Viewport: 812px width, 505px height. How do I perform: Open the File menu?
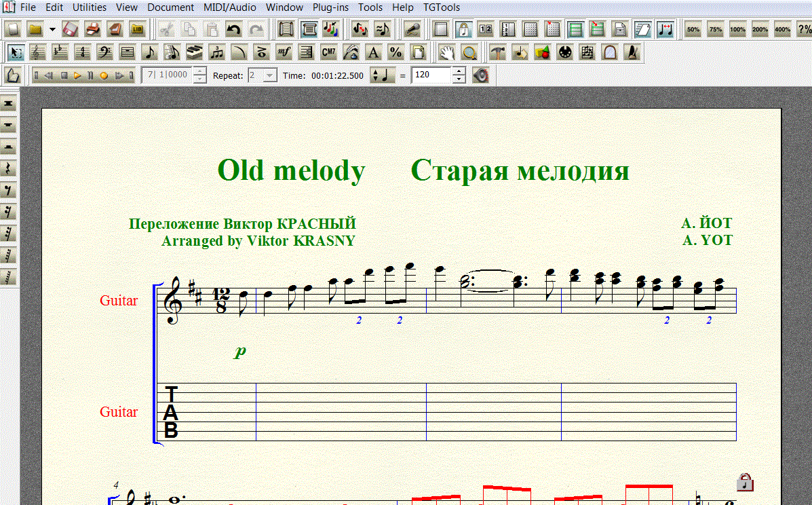pos(28,7)
